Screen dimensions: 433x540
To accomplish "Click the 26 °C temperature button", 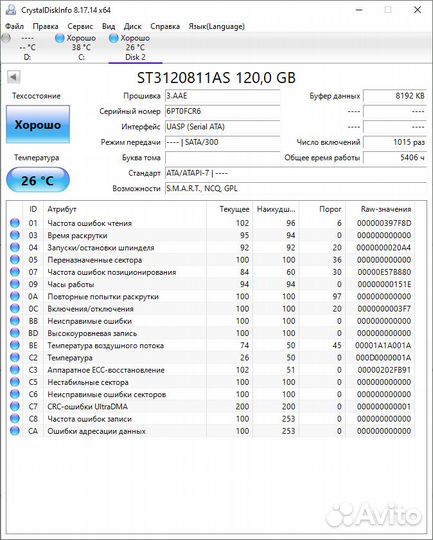I will [38, 180].
